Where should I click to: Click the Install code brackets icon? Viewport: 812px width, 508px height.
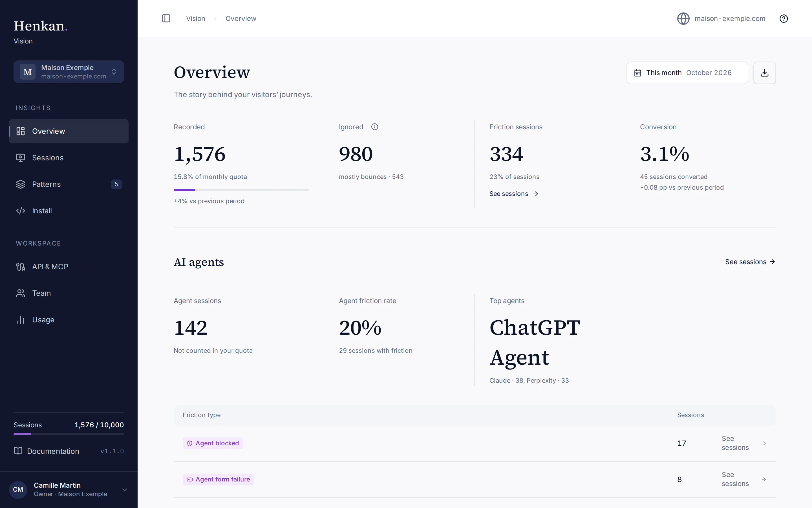pos(21,211)
